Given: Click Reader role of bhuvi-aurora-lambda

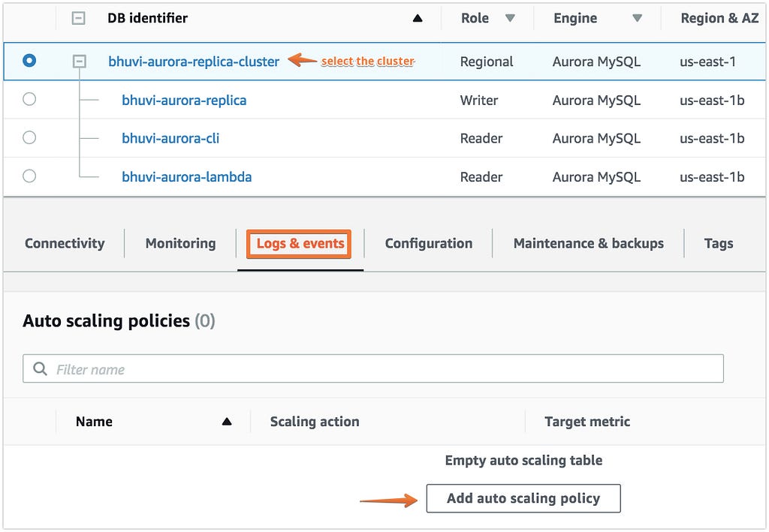Looking at the screenshot, I should pyautogui.click(x=481, y=176).
